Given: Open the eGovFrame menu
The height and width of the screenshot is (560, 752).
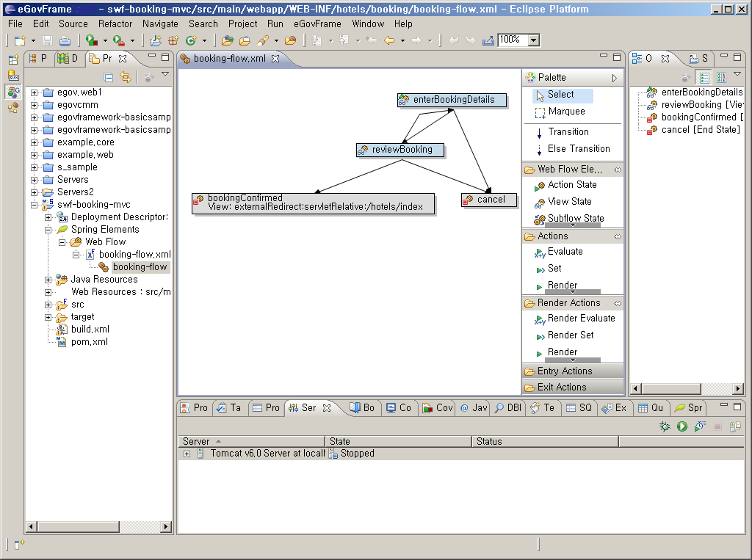Looking at the screenshot, I should [x=317, y=23].
